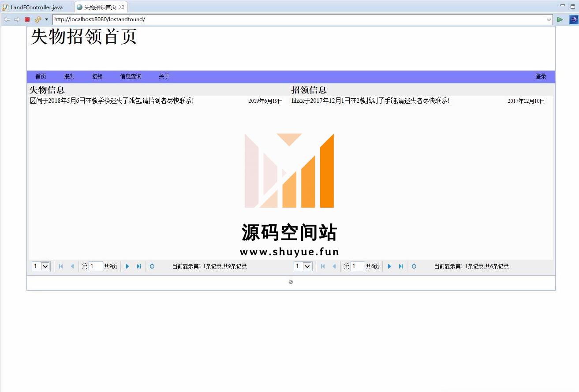This screenshot has width=579, height=392.
Task: Open page size dropdown in 招领信息 pager
Action: click(x=303, y=266)
